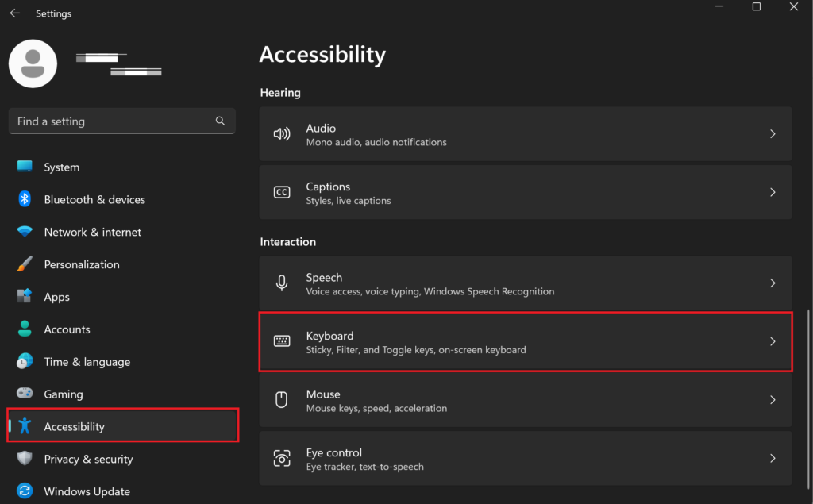Click the Speech microphone icon
Screen dimensions: 813x504
(x=282, y=283)
